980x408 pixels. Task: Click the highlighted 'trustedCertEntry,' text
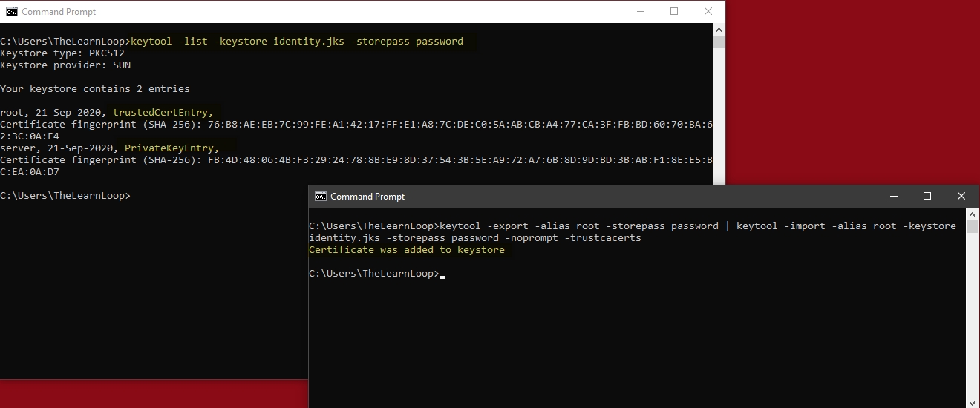pyautogui.click(x=163, y=112)
